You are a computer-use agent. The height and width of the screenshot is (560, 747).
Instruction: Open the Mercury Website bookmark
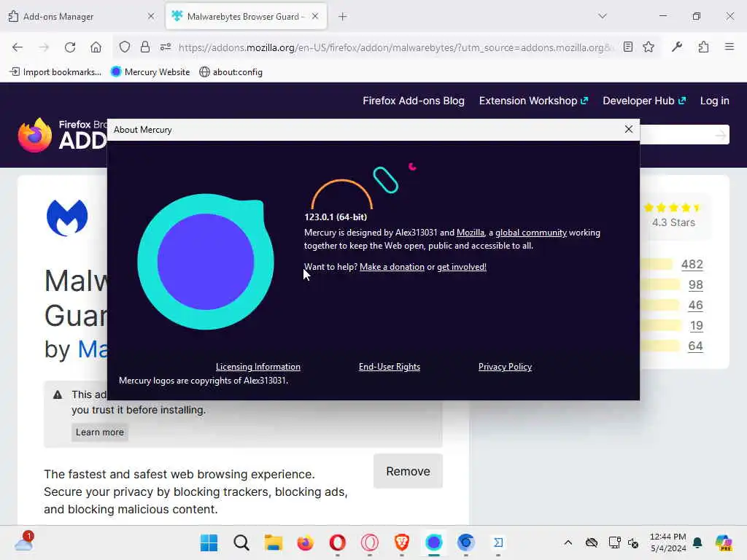(150, 72)
